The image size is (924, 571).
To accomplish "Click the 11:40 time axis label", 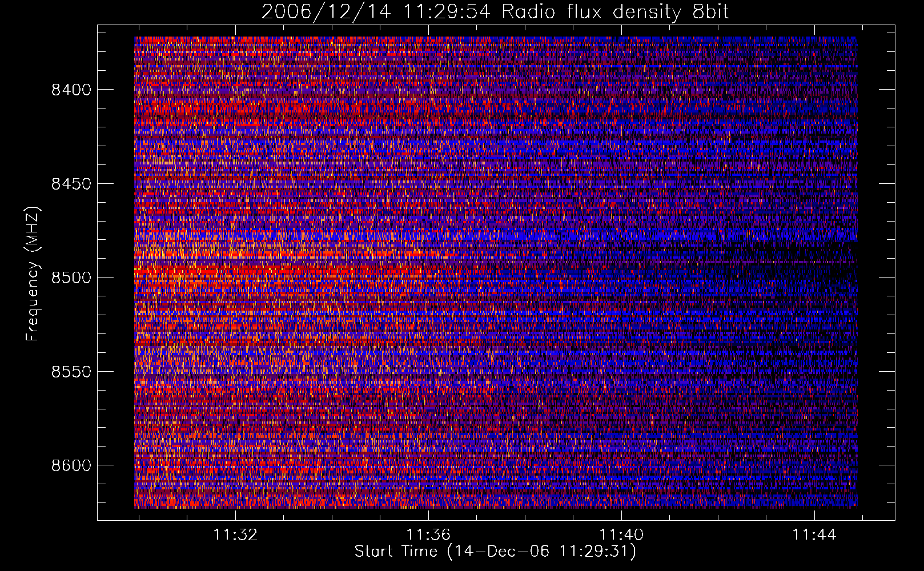I will pos(621,535).
